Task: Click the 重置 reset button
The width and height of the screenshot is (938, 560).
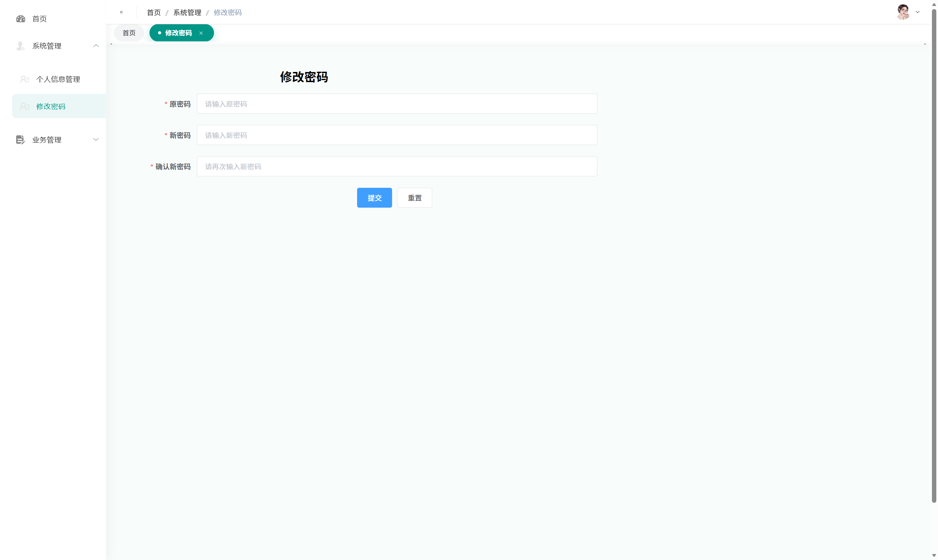Action: (x=414, y=197)
